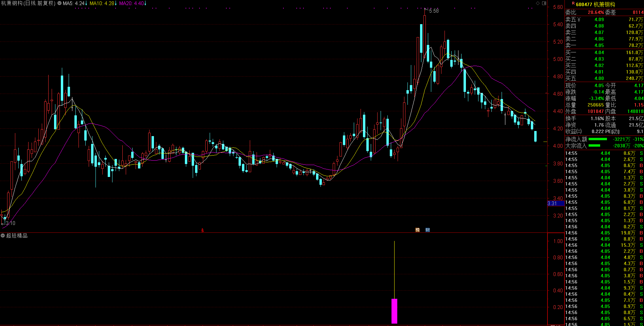Click the R badge beside stock code

coord(573,4)
